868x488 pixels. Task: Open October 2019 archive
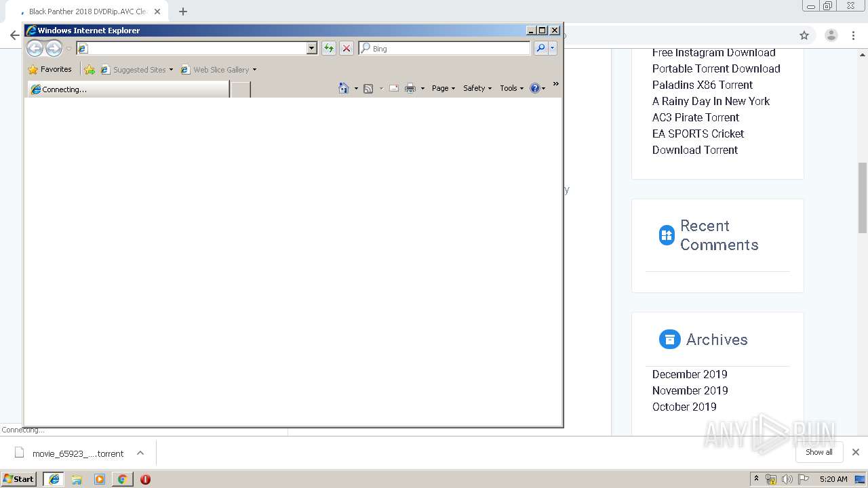684,407
